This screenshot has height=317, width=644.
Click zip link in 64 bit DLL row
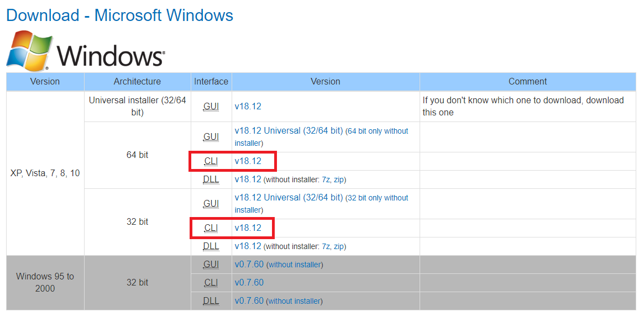[x=338, y=179]
